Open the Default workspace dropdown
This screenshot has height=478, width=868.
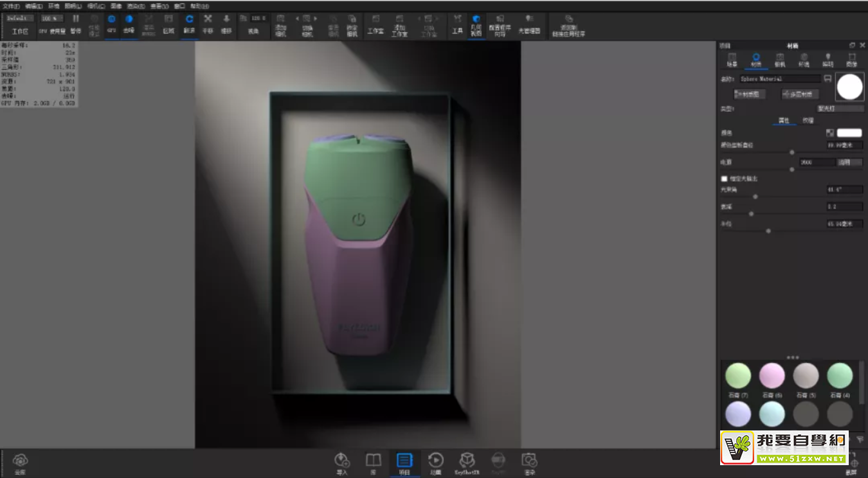(x=21, y=18)
